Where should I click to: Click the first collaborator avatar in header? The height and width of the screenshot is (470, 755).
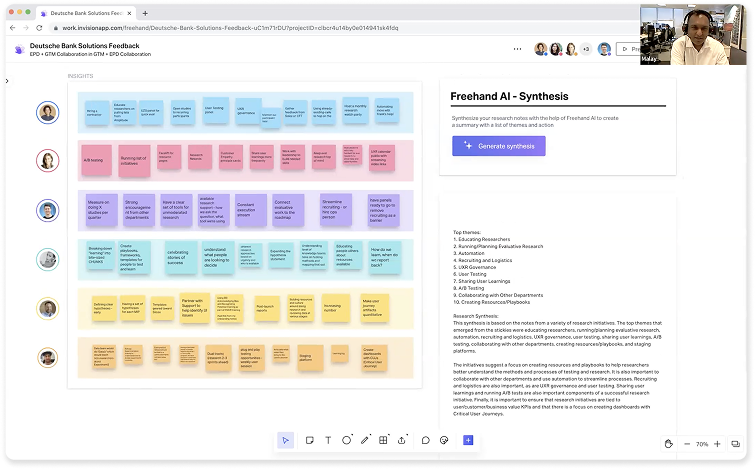(x=541, y=49)
